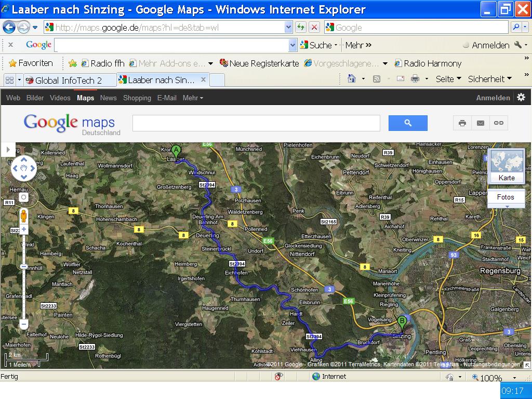Open recent pages dropdown arrow
The image size is (532, 399).
tap(35, 28)
